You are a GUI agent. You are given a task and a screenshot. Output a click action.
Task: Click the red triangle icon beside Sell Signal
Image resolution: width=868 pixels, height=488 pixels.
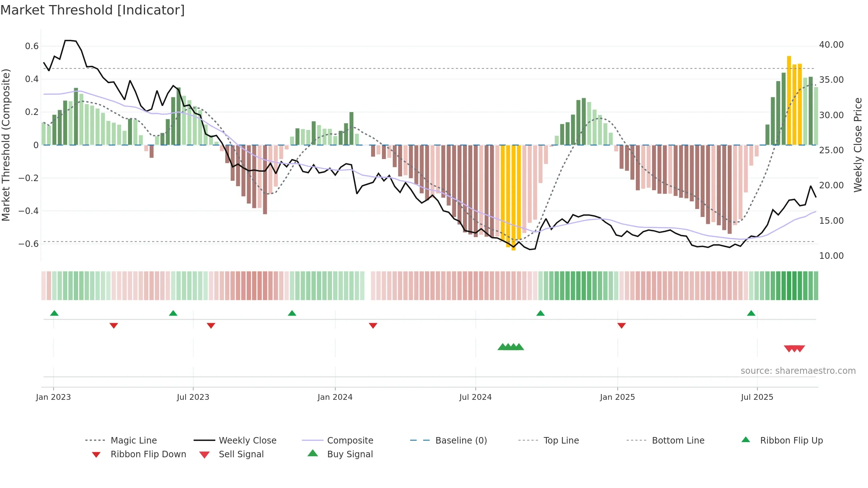coord(204,455)
